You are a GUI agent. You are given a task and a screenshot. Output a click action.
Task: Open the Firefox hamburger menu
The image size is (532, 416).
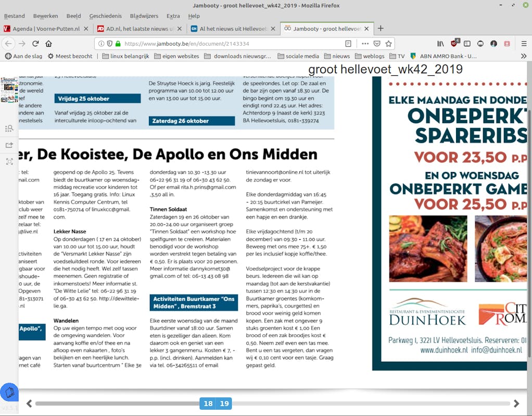pyautogui.click(x=523, y=44)
